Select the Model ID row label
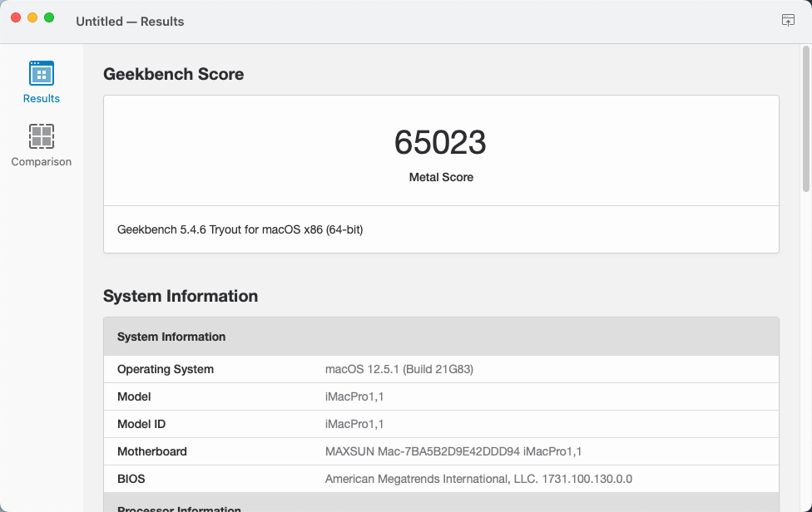Screen dimensions: 812x512 coord(141,424)
